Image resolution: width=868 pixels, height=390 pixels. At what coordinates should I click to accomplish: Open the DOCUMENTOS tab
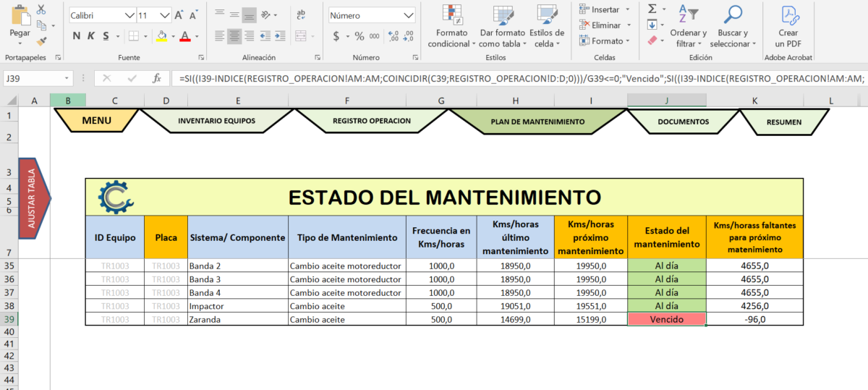pyautogui.click(x=683, y=122)
